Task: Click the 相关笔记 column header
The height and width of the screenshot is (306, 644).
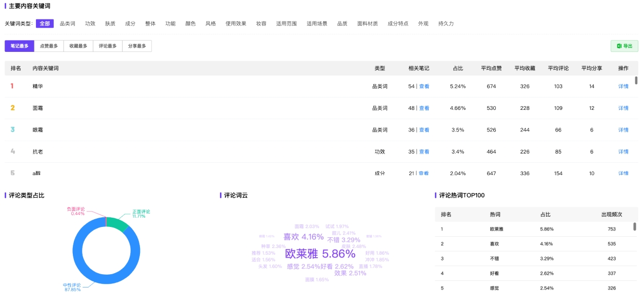Action: point(418,68)
